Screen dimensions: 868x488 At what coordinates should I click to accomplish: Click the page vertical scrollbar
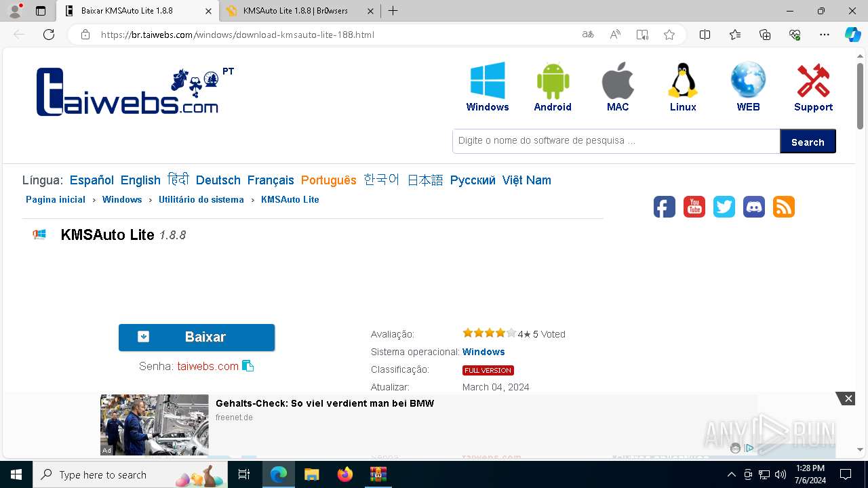pyautogui.click(x=860, y=95)
